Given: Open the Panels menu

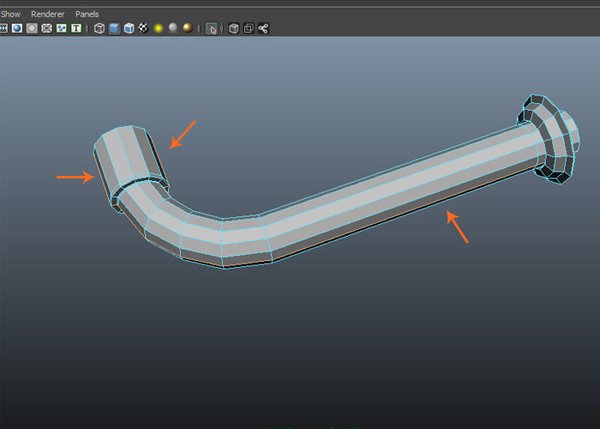Looking at the screenshot, I should pos(87,14).
